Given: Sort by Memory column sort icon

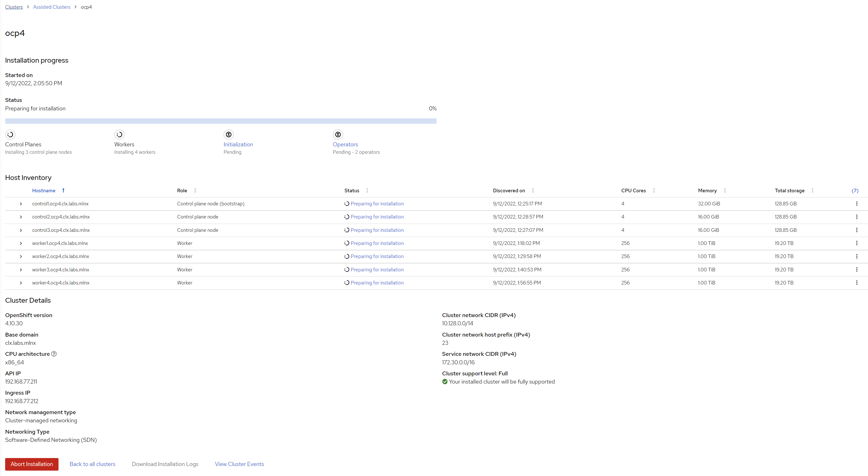Looking at the screenshot, I should [725, 191].
